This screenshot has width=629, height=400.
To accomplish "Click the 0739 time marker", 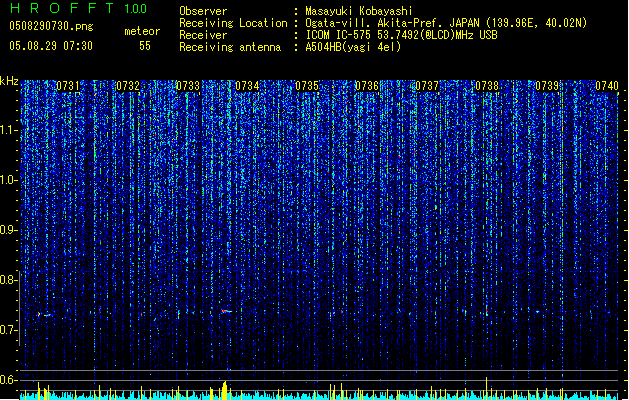I will click(x=547, y=86).
